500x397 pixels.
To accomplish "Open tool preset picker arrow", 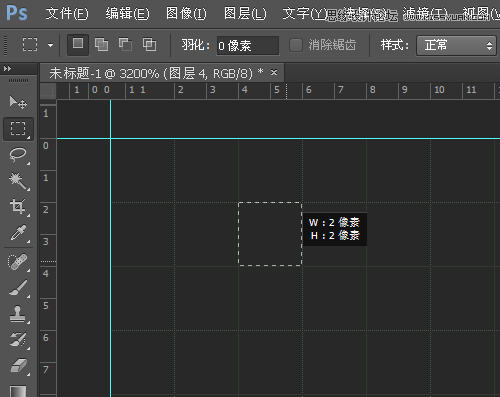I will pyautogui.click(x=50, y=45).
